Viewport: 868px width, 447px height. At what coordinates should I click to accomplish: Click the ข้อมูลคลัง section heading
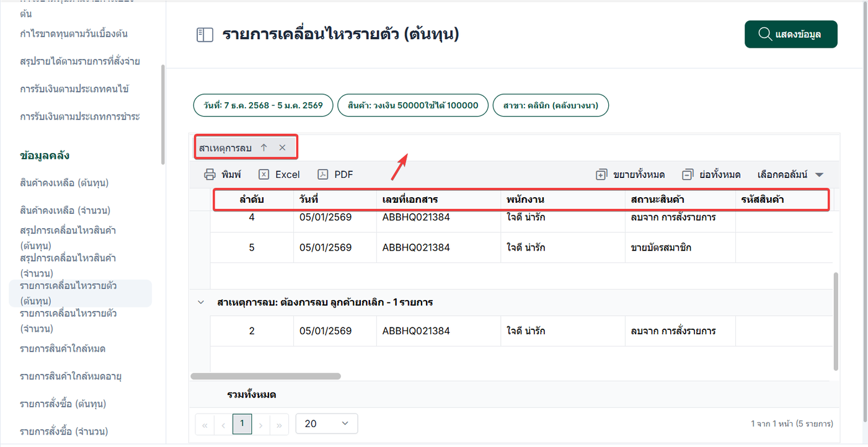point(45,156)
